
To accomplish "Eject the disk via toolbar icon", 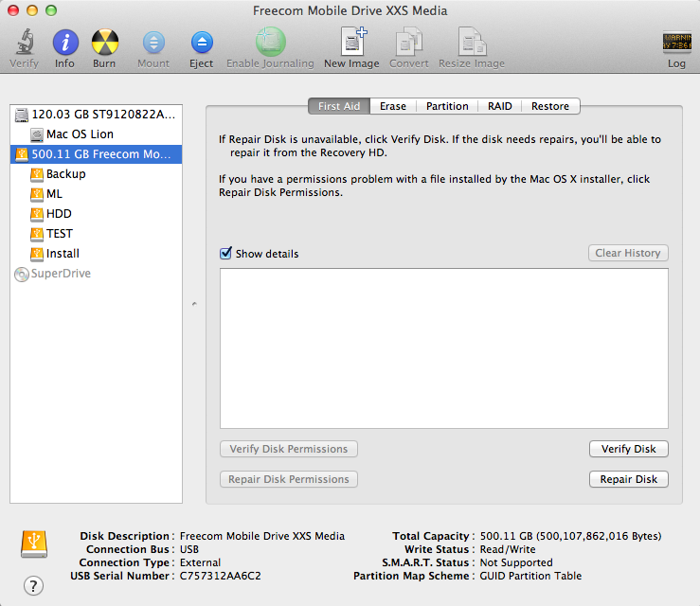I will click(202, 43).
